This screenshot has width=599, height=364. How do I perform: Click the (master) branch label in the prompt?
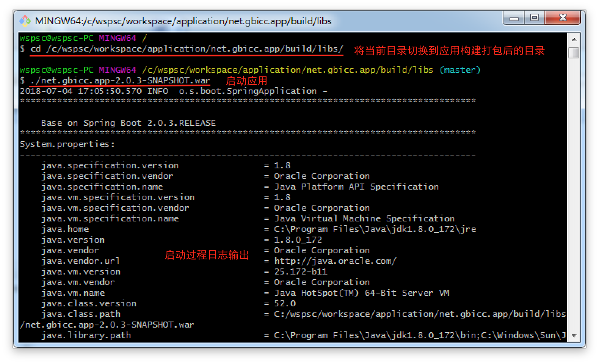coord(460,70)
